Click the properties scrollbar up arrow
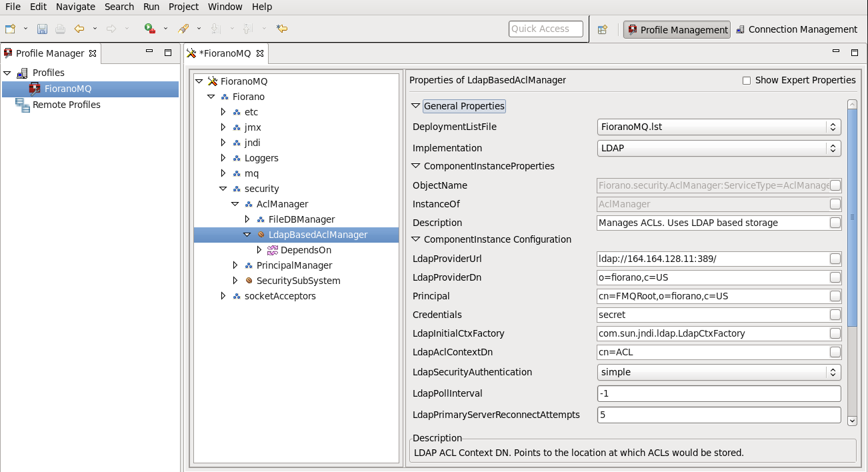This screenshot has height=472, width=868. (x=852, y=104)
